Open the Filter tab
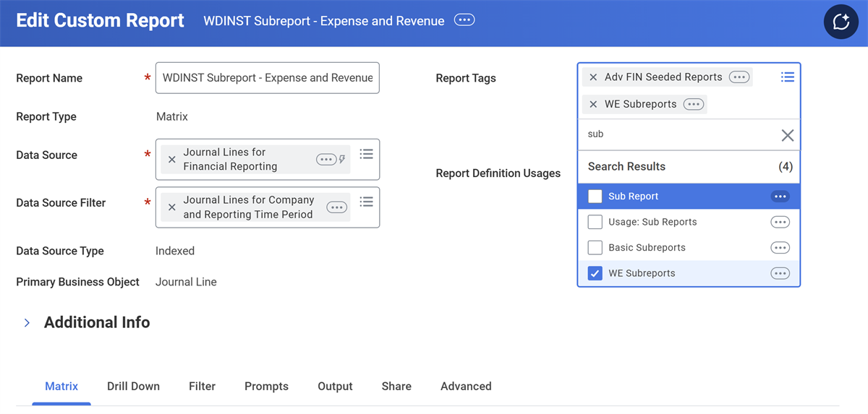Viewport: 868px width, 414px height. click(x=203, y=387)
